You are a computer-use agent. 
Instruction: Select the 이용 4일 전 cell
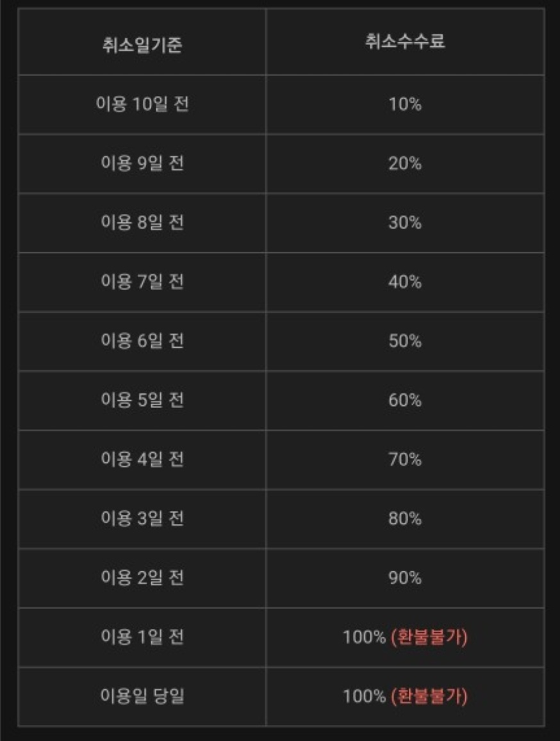142,459
